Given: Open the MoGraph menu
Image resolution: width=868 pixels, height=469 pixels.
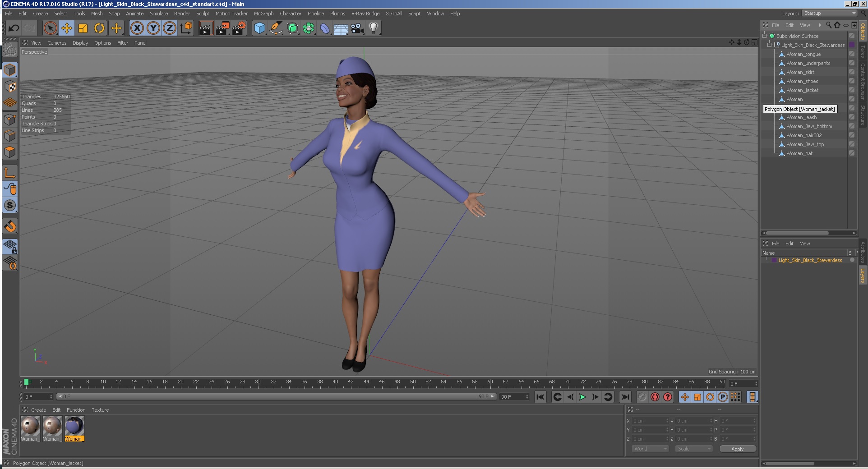Looking at the screenshot, I should [x=263, y=14].
